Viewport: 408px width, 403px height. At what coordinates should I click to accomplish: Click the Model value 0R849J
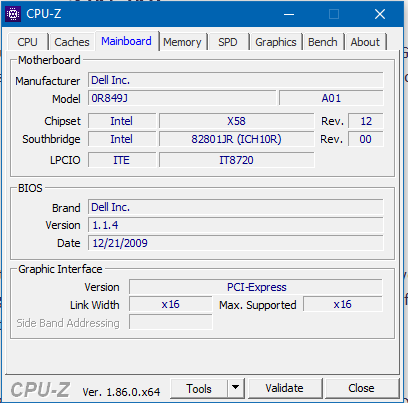(x=182, y=98)
